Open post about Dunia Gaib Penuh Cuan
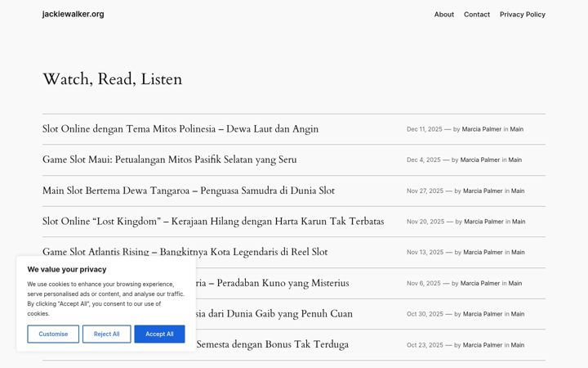The width and height of the screenshot is (588, 368). pos(274,313)
